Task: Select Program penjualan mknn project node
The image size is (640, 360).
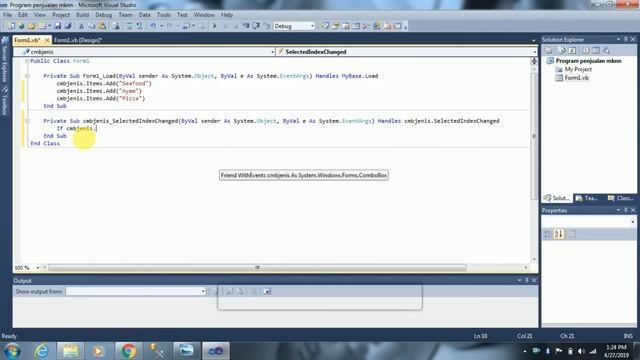Action: click(x=588, y=61)
